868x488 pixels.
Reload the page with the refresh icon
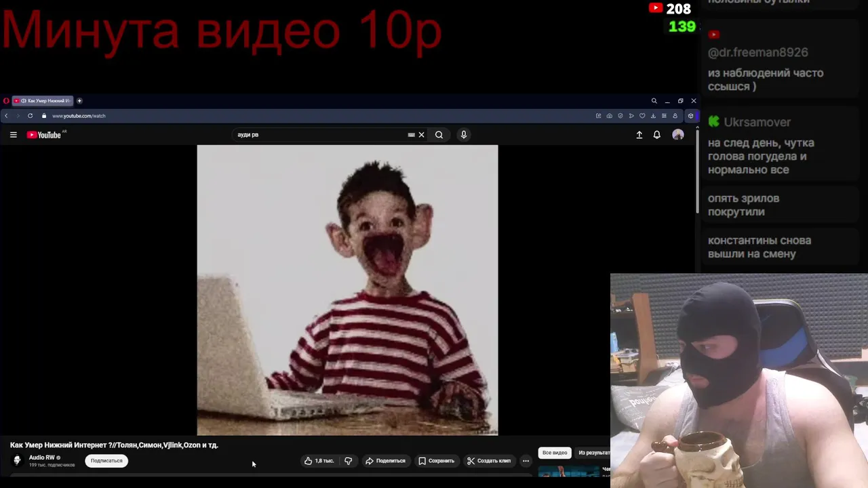point(30,116)
